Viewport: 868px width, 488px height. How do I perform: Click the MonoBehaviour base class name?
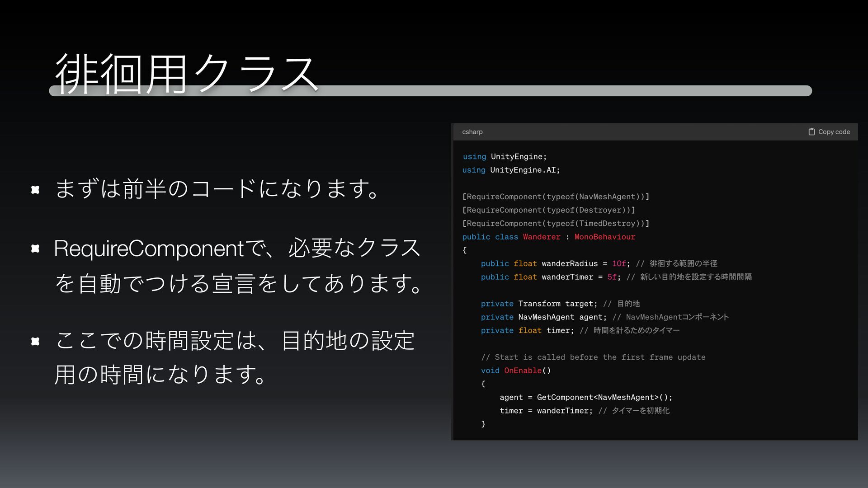click(x=604, y=237)
